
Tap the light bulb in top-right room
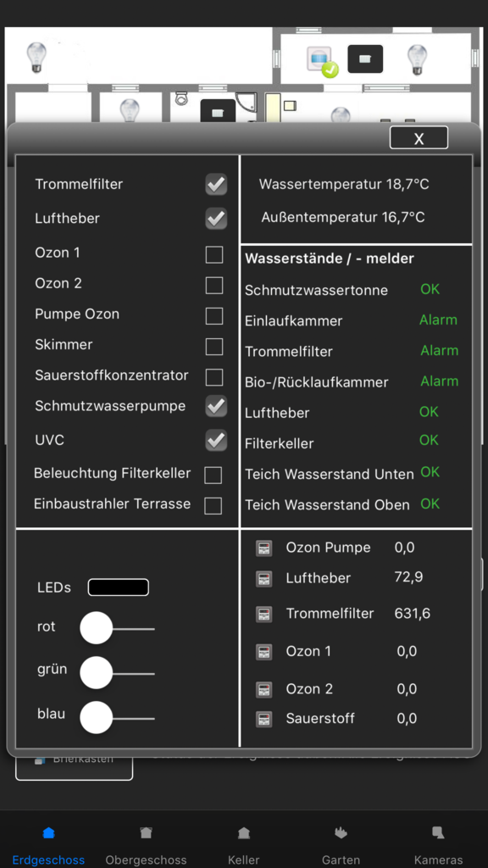[417, 60]
